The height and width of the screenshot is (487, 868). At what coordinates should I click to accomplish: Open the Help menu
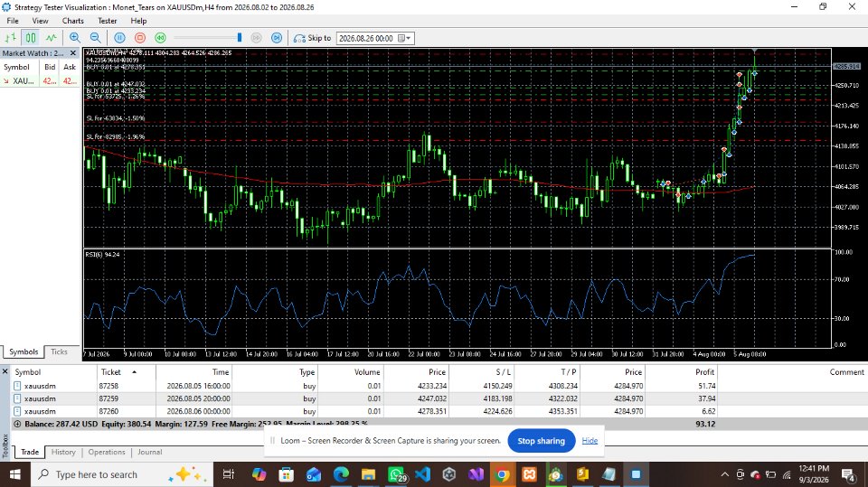[x=138, y=21]
